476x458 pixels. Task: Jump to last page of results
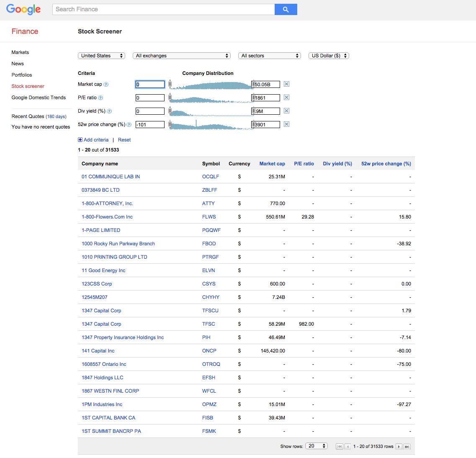(x=407, y=446)
